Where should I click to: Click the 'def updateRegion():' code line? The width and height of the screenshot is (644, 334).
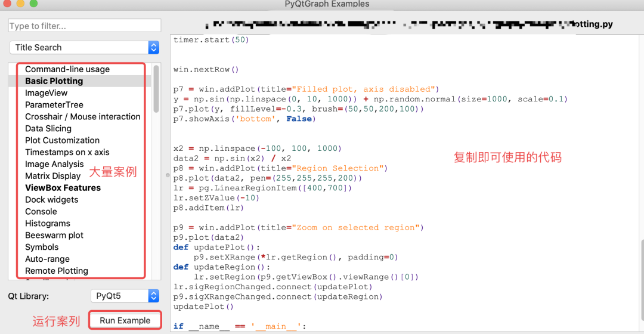coord(222,267)
